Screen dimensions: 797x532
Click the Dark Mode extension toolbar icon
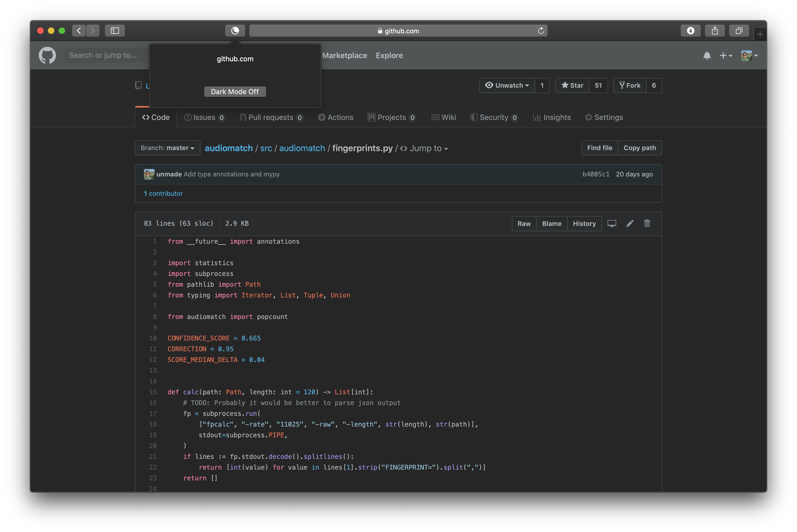235,31
